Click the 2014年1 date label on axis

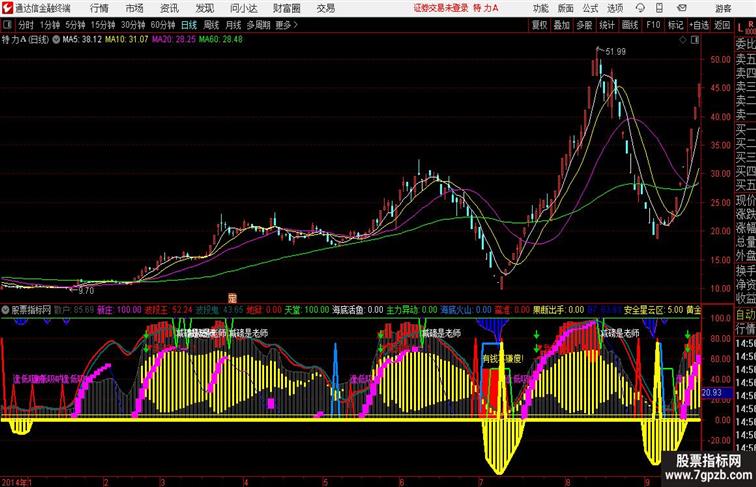pyautogui.click(x=17, y=482)
